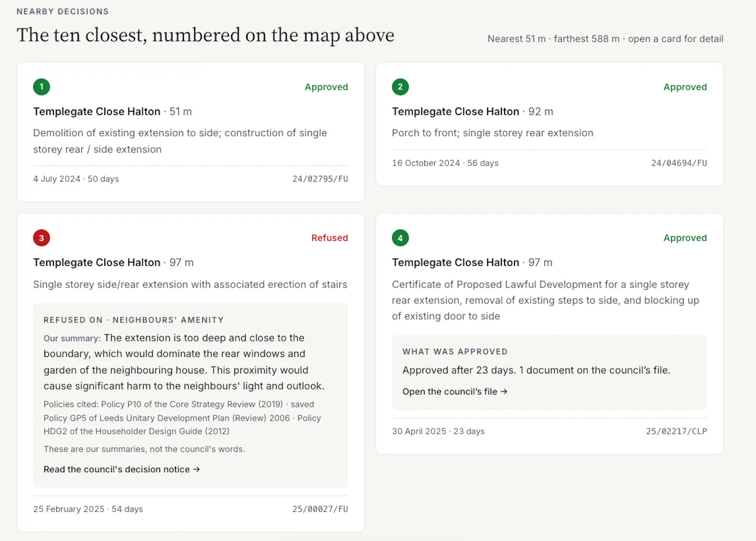This screenshot has height=541, width=756.
Task: Click reference number 24/02795/FU
Action: pos(320,179)
